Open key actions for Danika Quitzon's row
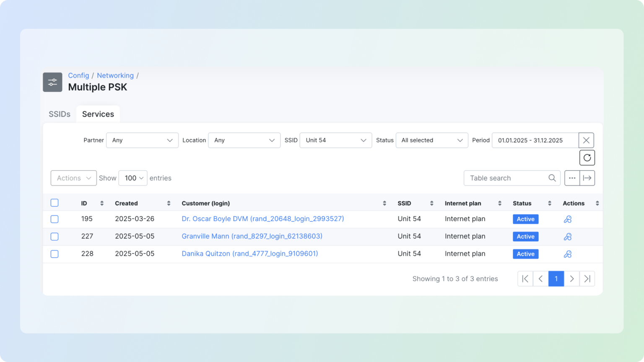 [x=568, y=254]
